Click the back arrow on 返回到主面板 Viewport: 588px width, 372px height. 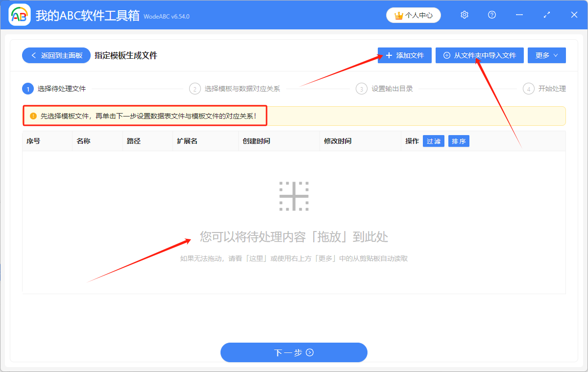[33, 55]
